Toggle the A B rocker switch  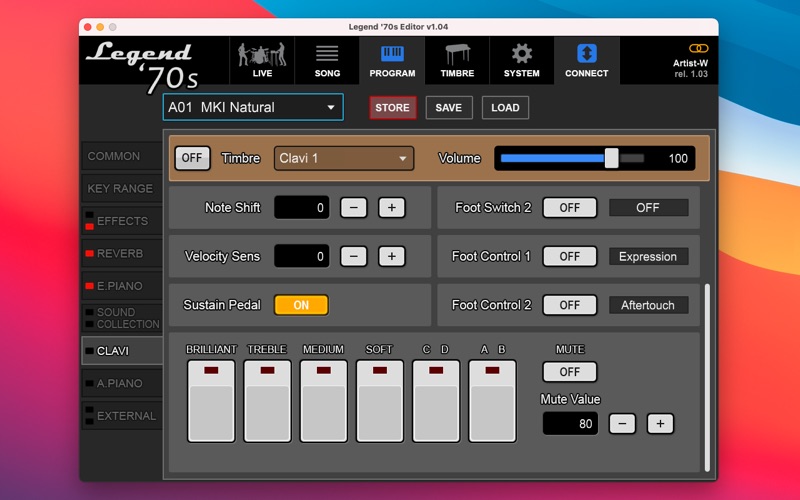pyautogui.click(x=492, y=401)
